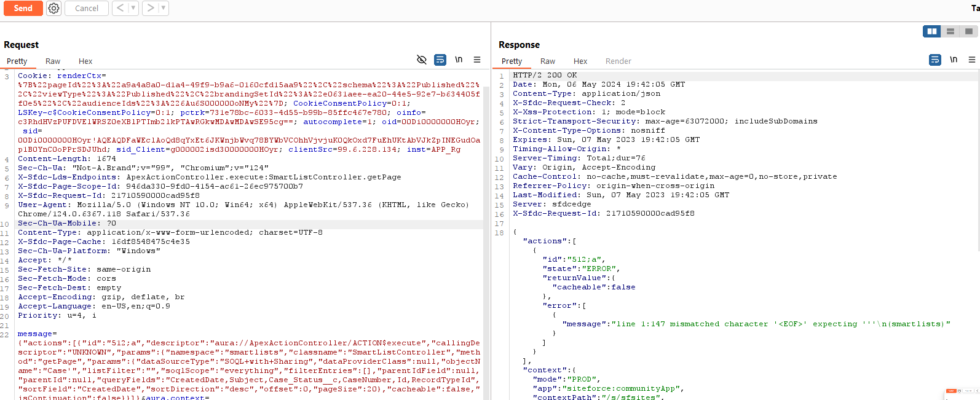Toggle the crossed-eye visibility icon in Request panel
The image size is (980, 400).
tap(422, 60)
